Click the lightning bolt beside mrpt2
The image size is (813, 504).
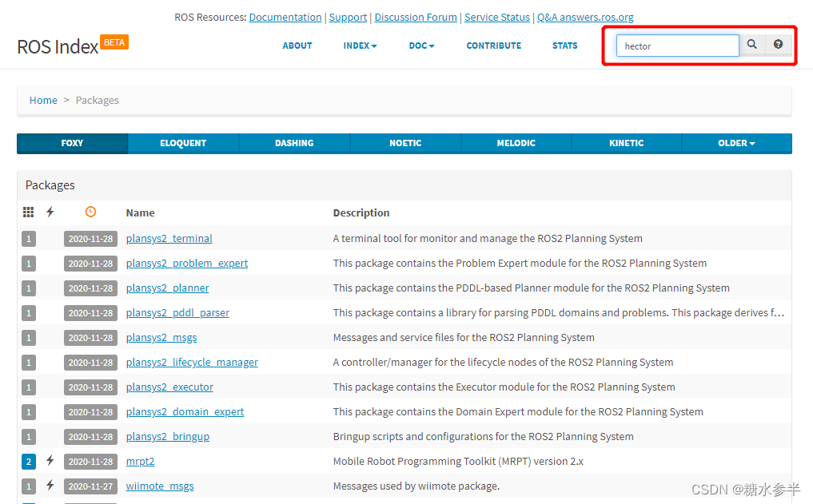point(50,461)
